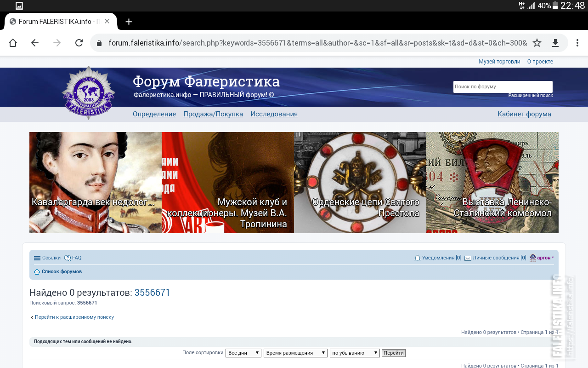Open 'Выставка Ленинско-Сталинский комсомол' banner
Screen dimensions: 588x368
[492, 183]
